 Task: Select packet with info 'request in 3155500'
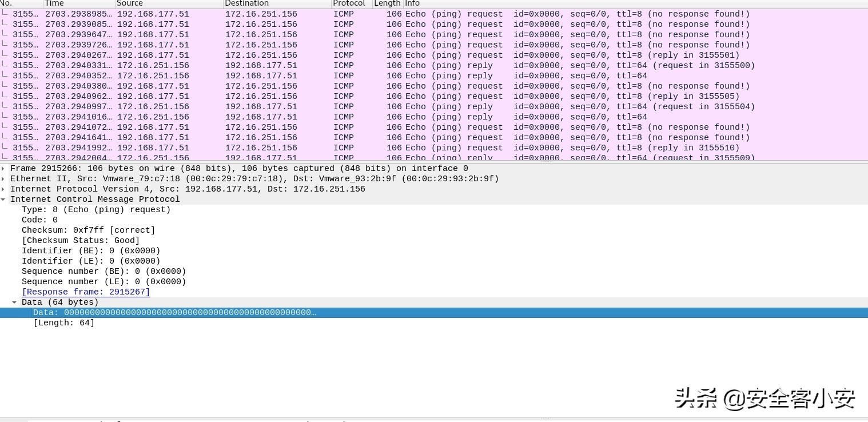coord(434,66)
